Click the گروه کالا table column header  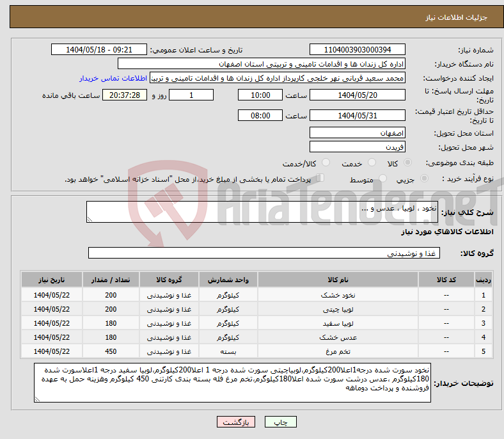[169, 280]
